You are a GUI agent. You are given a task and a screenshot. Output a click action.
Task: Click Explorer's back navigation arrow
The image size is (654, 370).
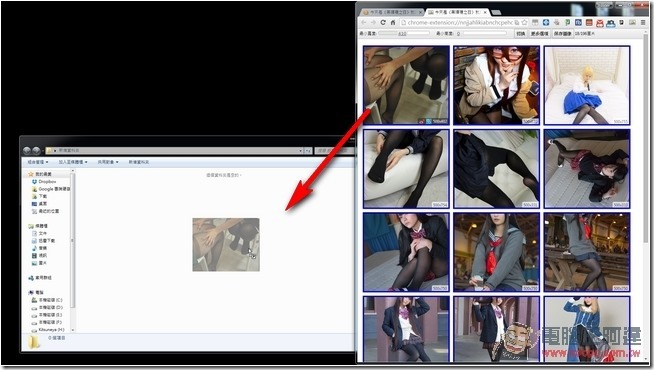coord(27,150)
